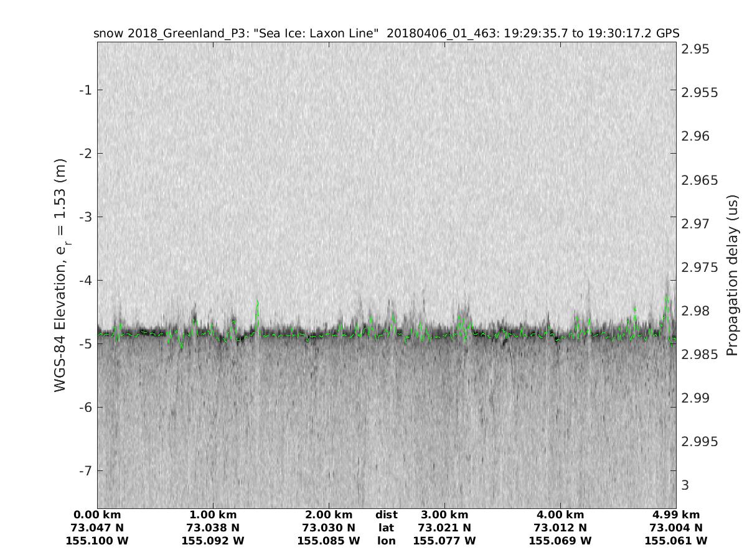747x560 pixels.
Task: Click the 155.069 W longitude label
Action: (560, 541)
